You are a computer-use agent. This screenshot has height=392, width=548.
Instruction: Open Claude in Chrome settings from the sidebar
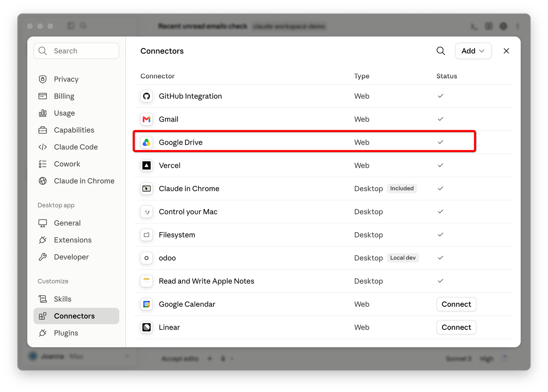pyautogui.click(x=76, y=181)
